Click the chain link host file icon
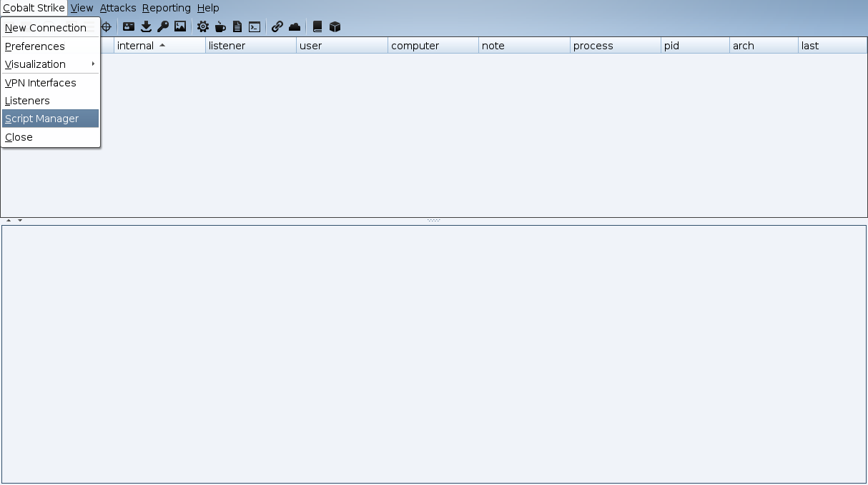The height and width of the screenshot is (485, 868). tap(277, 27)
